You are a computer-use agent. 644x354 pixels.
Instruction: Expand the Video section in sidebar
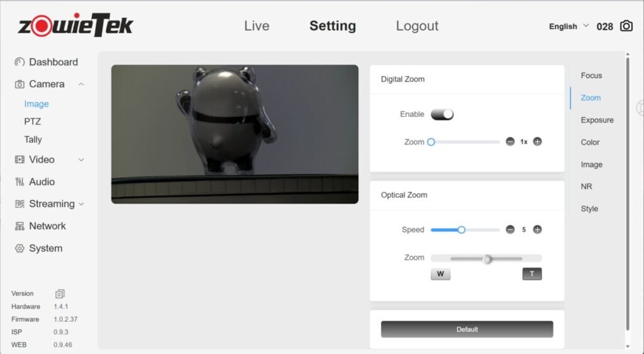(81, 160)
